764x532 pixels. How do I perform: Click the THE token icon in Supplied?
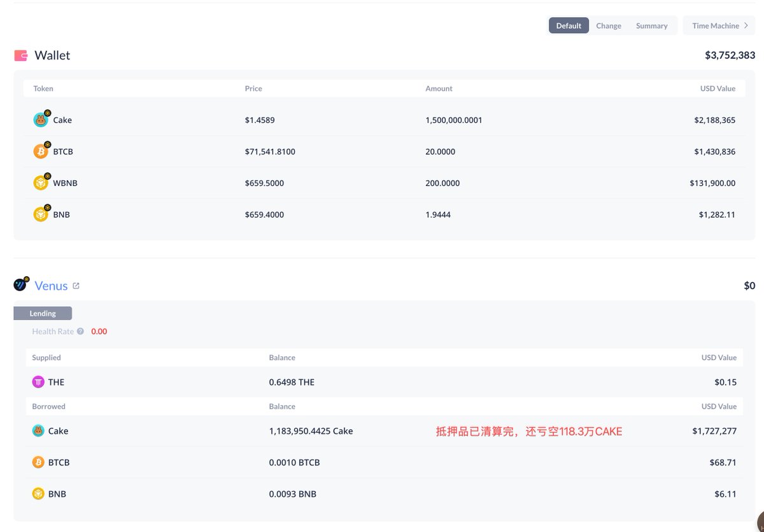pos(38,382)
